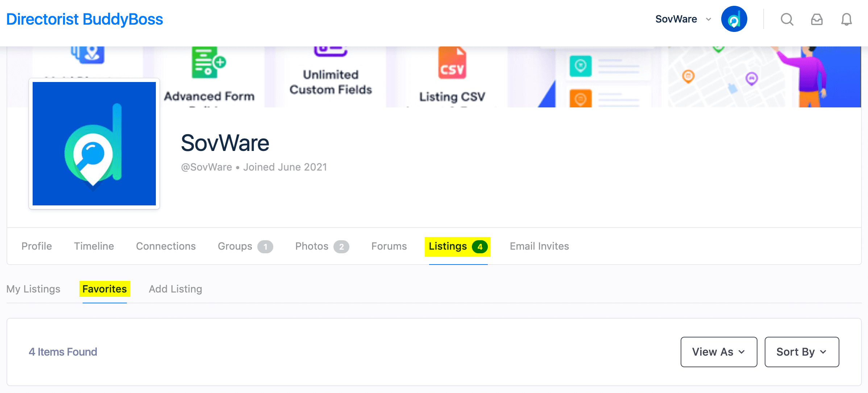The width and height of the screenshot is (868, 393).
Task: Open the messages inbox icon
Action: point(817,19)
